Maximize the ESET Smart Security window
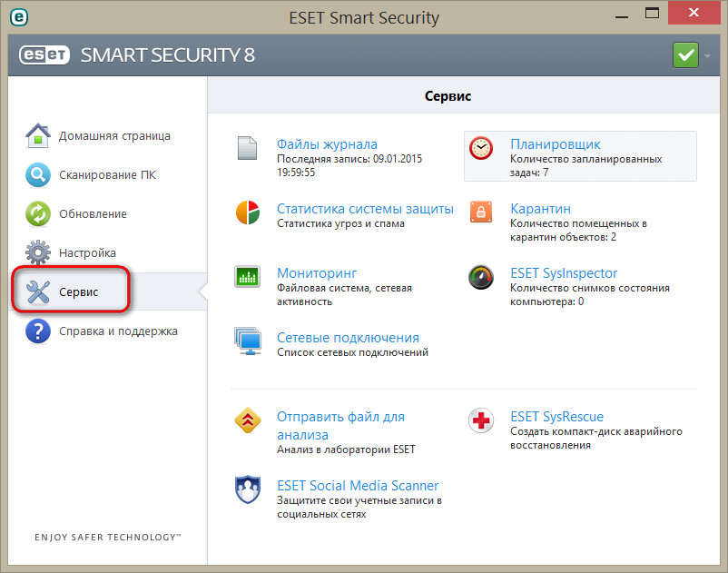Viewport: 728px width, 573px height. [x=652, y=13]
